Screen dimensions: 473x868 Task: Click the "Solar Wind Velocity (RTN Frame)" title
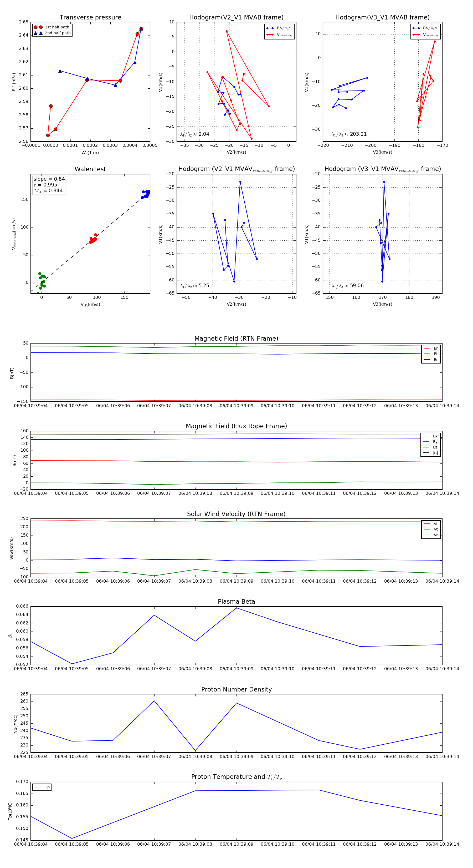click(x=236, y=514)
